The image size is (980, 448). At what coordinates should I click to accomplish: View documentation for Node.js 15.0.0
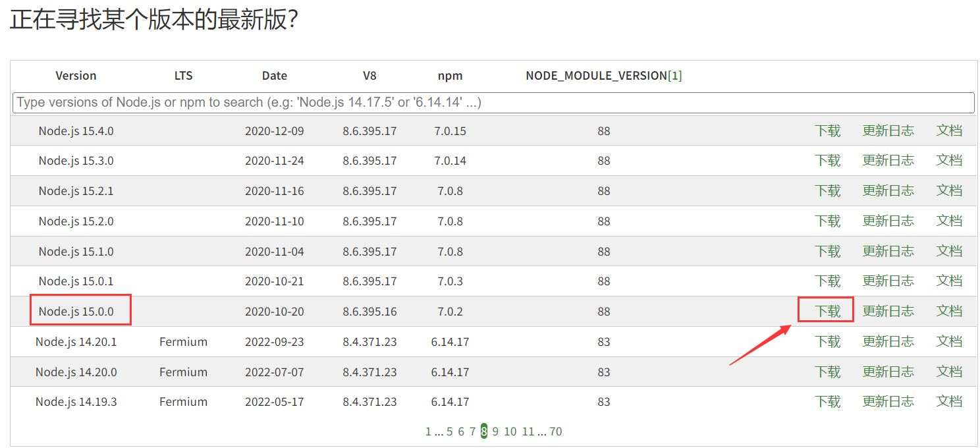[949, 310]
